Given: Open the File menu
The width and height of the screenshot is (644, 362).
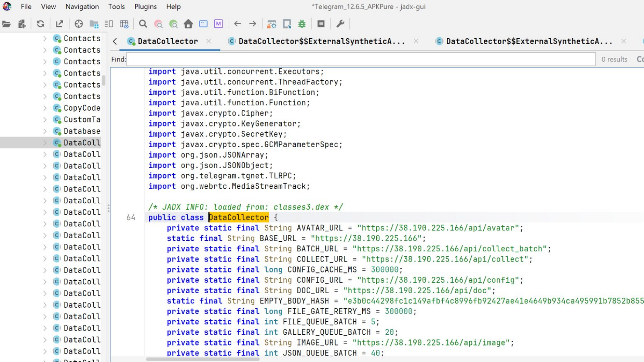Looking at the screenshot, I should pyautogui.click(x=26, y=6).
